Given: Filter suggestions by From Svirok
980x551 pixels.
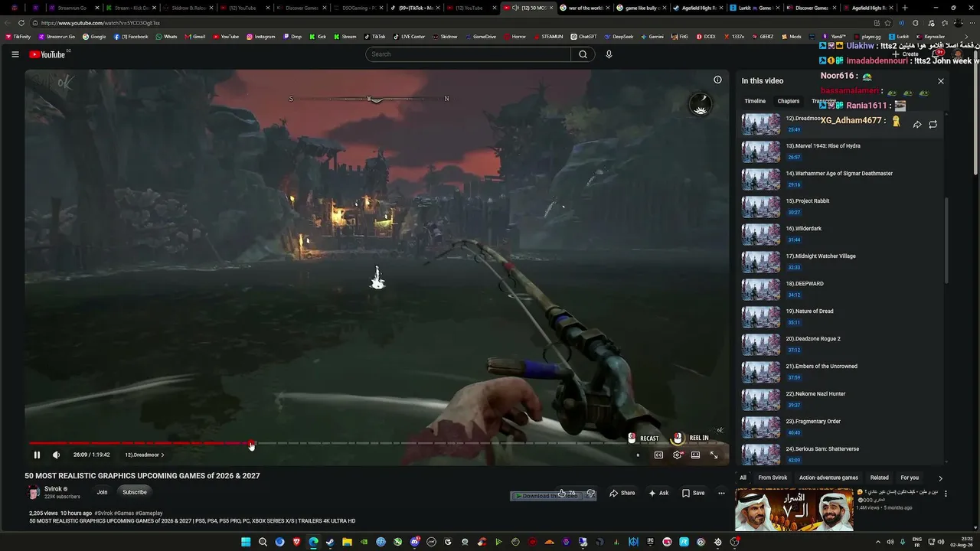Looking at the screenshot, I should [773, 478].
